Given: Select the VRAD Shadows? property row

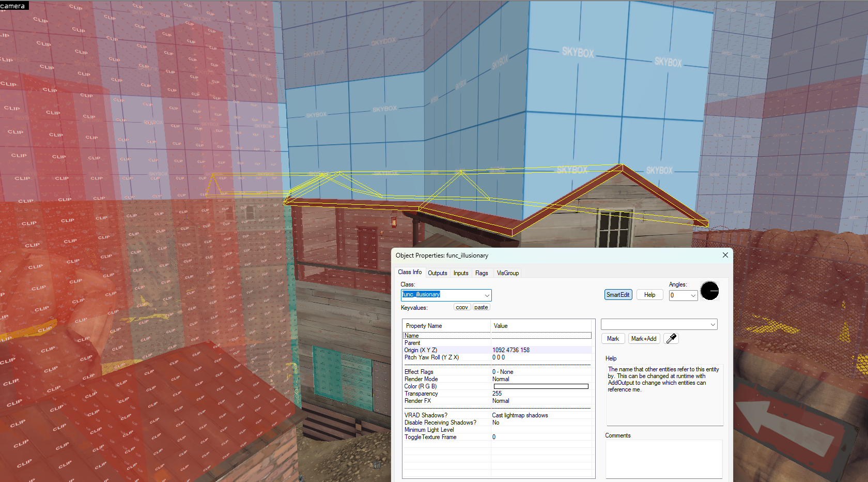Looking at the screenshot, I should [497, 415].
